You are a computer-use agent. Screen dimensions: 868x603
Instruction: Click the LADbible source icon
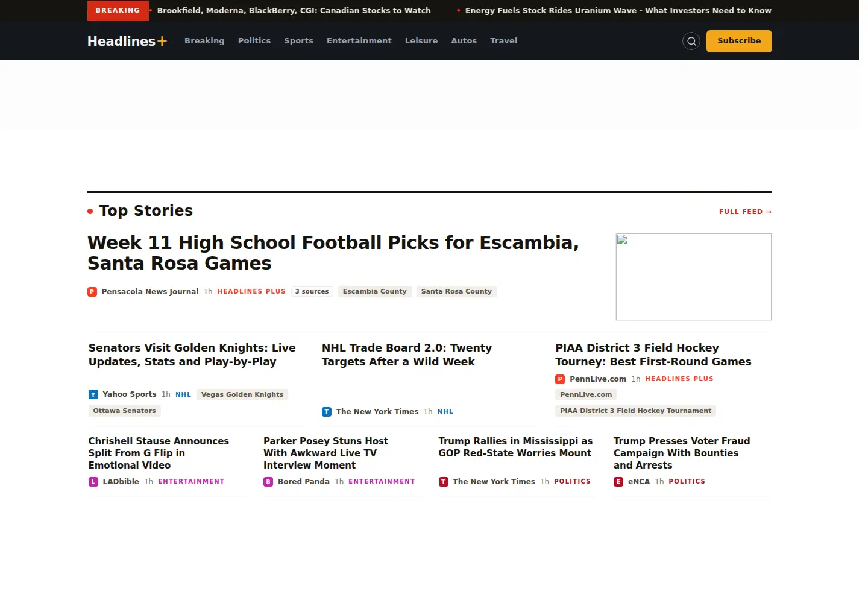[x=93, y=482]
